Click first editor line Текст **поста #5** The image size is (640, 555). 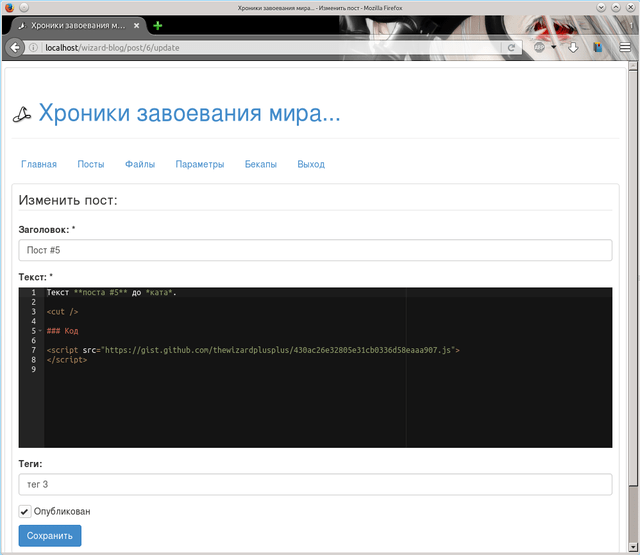[x=111, y=293]
